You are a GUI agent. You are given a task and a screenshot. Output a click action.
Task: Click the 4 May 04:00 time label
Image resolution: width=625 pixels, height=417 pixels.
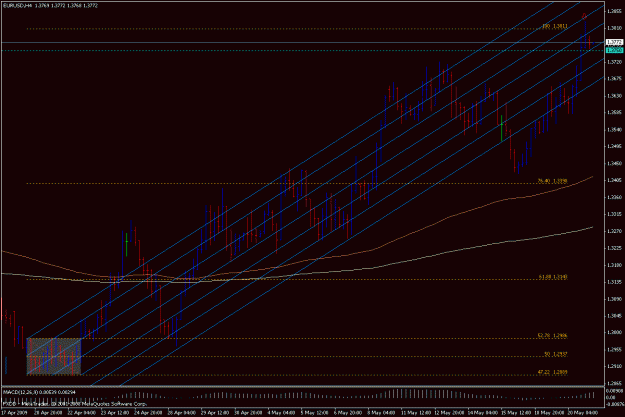click(282, 413)
